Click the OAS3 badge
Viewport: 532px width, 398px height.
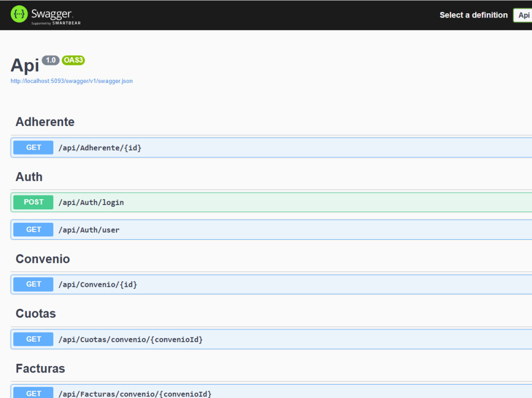click(73, 61)
